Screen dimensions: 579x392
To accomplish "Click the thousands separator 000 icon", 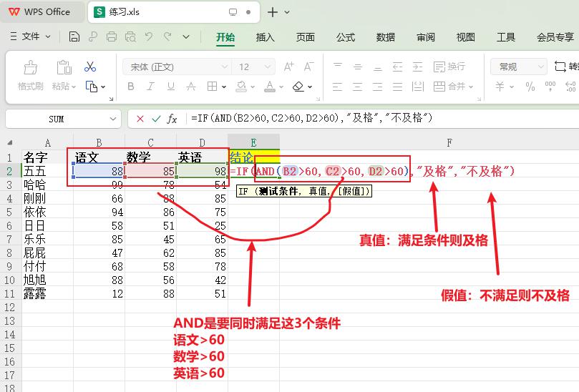I will tap(550, 87).
